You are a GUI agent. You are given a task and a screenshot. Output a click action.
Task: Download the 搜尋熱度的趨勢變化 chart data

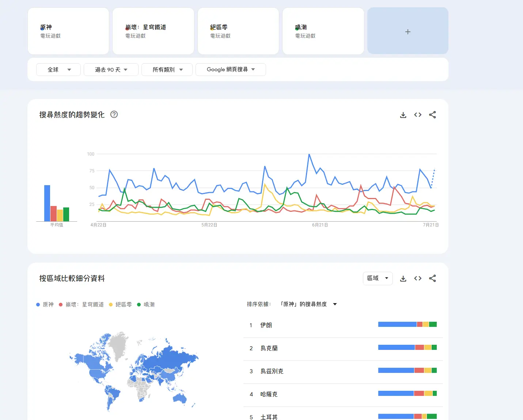click(403, 115)
